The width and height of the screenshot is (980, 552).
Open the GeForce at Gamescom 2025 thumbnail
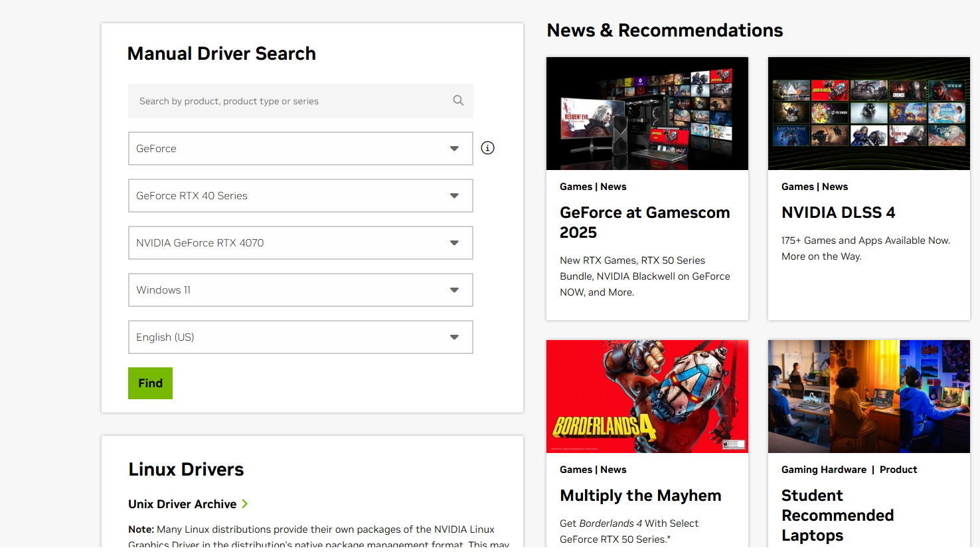point(647,114)
